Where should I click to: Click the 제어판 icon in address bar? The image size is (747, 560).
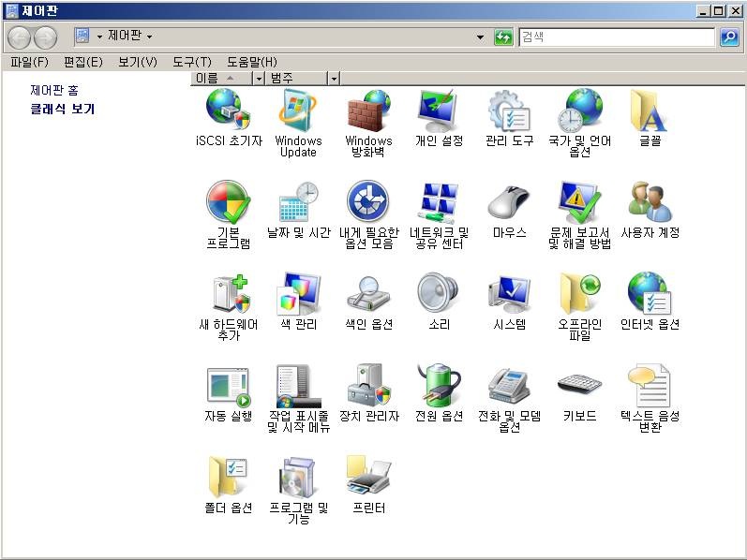tap(82, 36)
